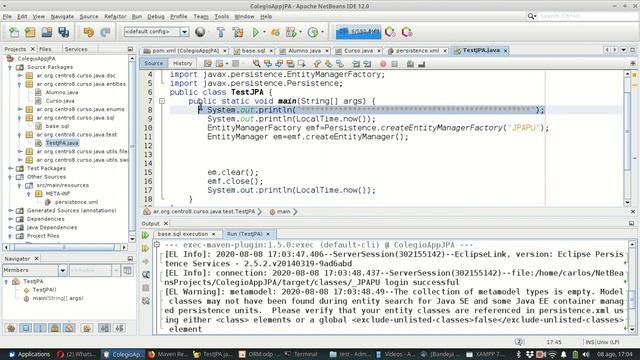This screenshot has width=640, height=360.
Task: Click the Navigator bottom filter icon fourth from left
Action: tap(55, 328)
